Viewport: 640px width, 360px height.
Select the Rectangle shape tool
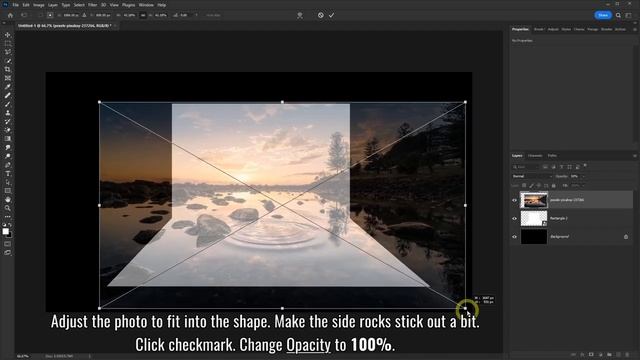click(7, 191)
